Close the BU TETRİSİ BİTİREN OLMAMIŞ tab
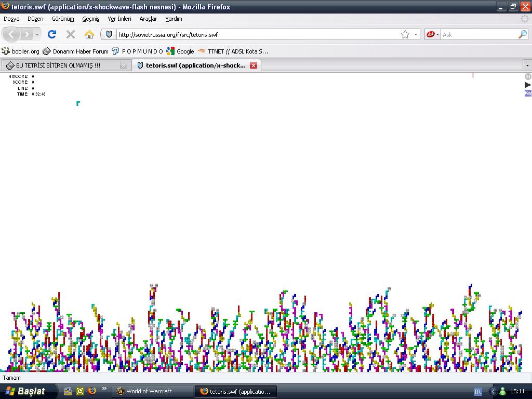Viewport: 532px width, 399px height. pyautogui.click(x=124, y=65)
